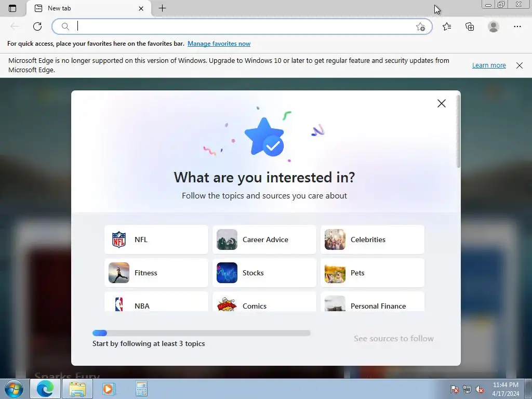Image resolution: width=532 pixels, height=399 pixels.
Task: Open the Windows Start menu
Action: 14,389
